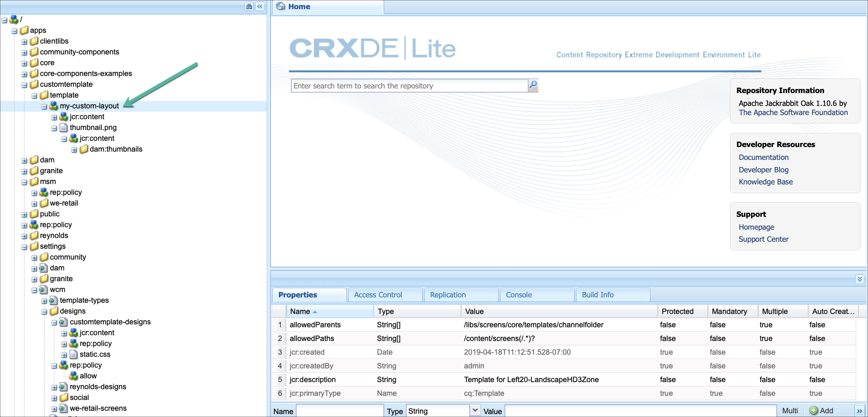
Task: Click the magnifier icon beside the repository search
Action: 533,86
